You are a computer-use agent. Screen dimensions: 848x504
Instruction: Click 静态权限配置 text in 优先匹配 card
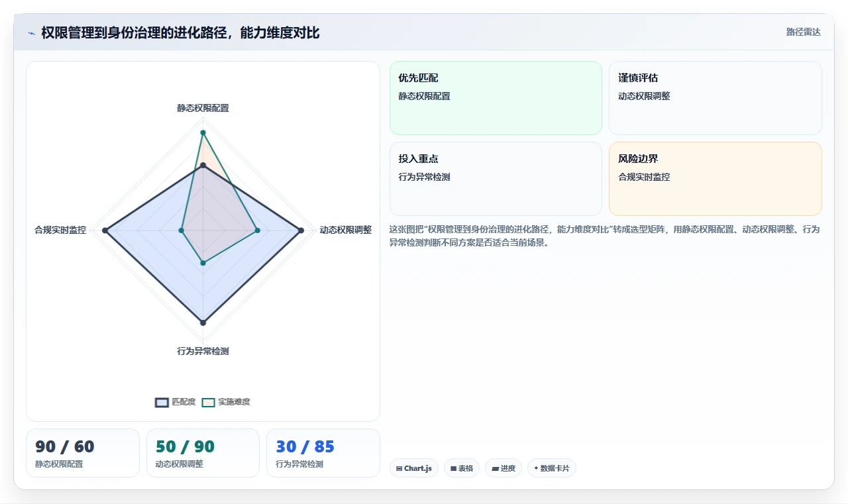pyautogui.click(x=424, y=96)
